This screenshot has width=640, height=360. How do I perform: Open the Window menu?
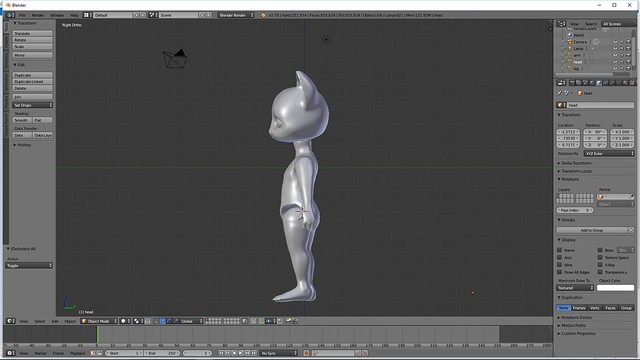coord(57,15)
